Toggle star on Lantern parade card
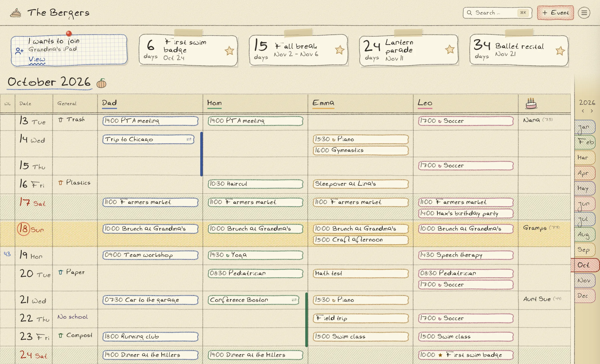 click(450, 49)
